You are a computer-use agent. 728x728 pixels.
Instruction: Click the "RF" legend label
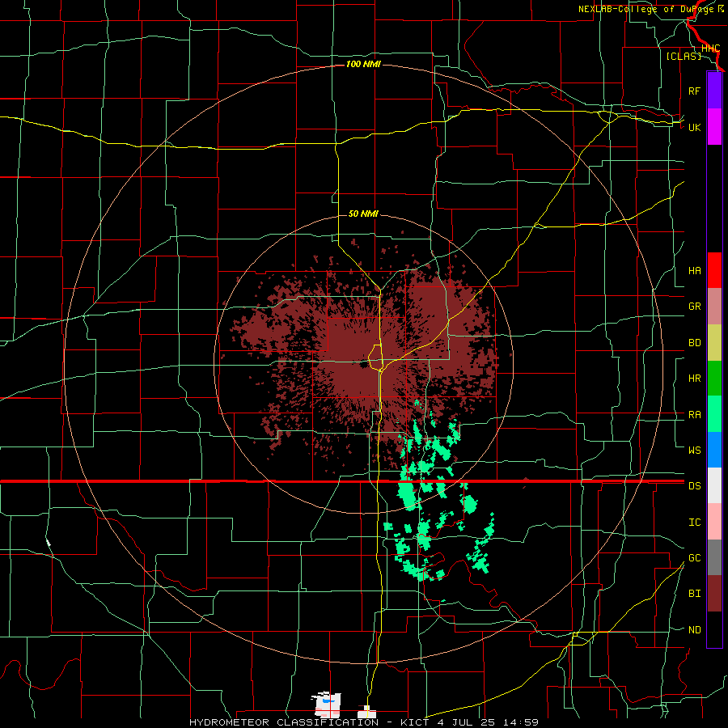(x=694, y=91)
